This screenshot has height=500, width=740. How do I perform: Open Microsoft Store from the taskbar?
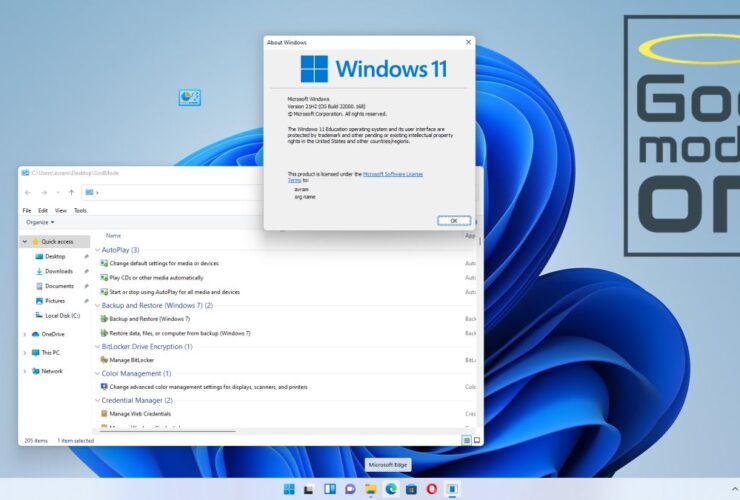tap(411, 490)
